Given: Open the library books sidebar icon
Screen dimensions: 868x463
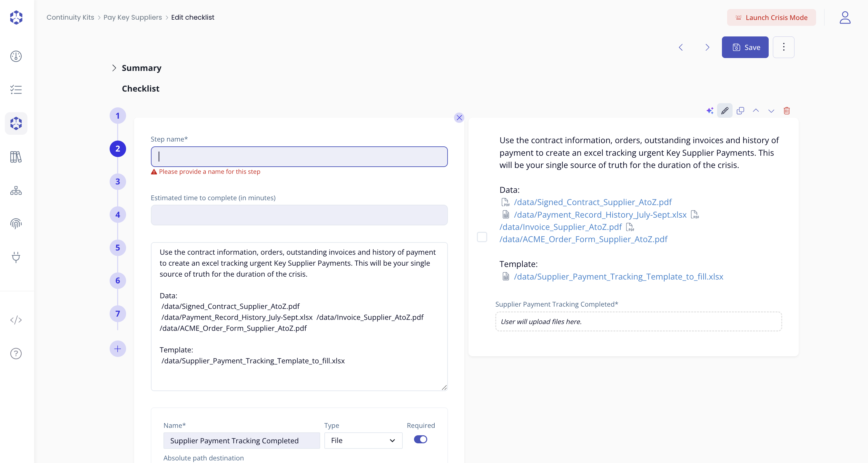Looking at the screenshot, I should pyautogui.click(x=16, y=157).
